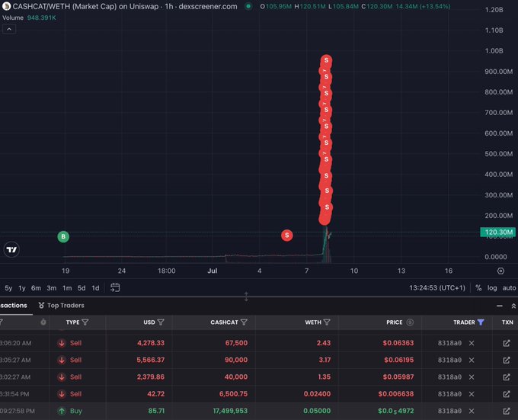Click the TradingView logo on the chart
Image resolution: width=518 pixels, height=420 pixels.
pyautogui.click(x=11, y=249)
